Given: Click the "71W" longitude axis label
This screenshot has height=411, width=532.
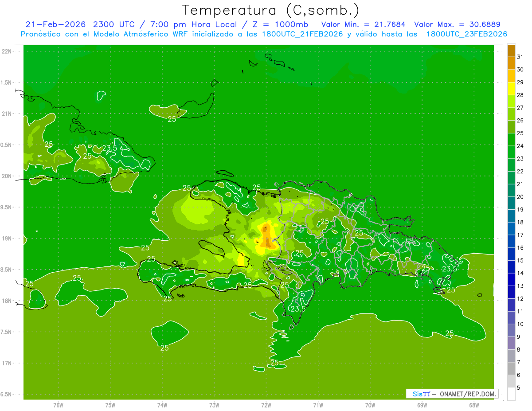Looking at the screenshot, I should pyautogui.click(x=318, y=405).
